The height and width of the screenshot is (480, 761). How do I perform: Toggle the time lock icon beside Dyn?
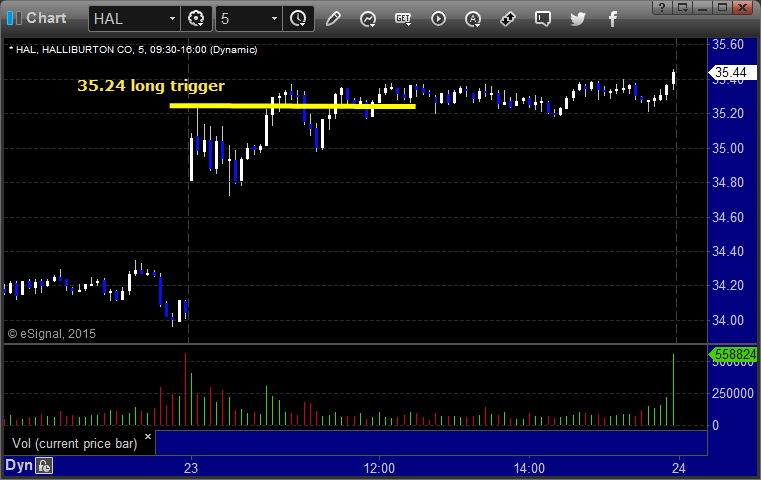pos(44,466)
